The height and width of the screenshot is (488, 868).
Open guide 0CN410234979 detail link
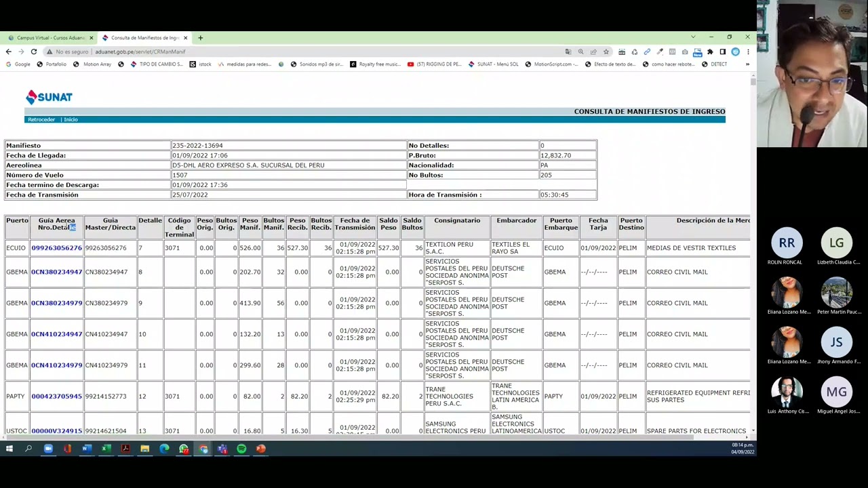[56, 365]
